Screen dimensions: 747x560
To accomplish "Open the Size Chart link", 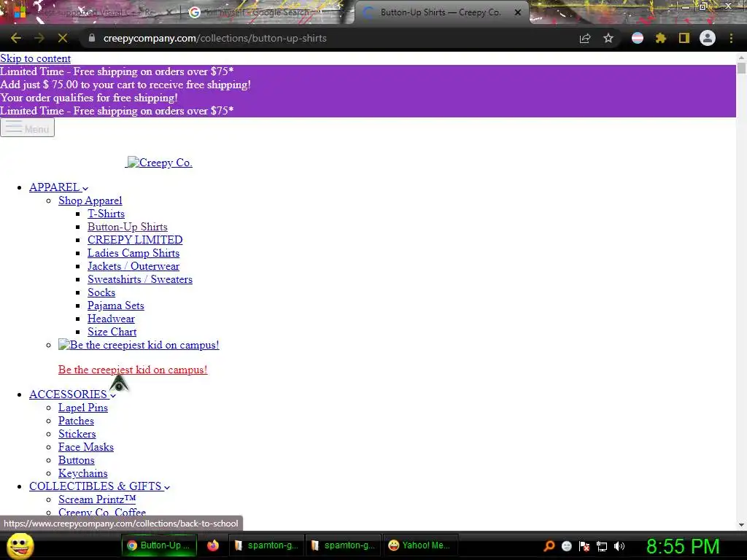I will (112, 332).
